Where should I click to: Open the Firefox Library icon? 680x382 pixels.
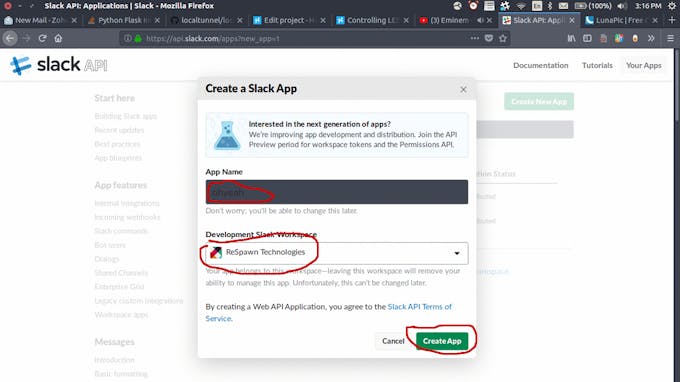(x=572, y=38)
